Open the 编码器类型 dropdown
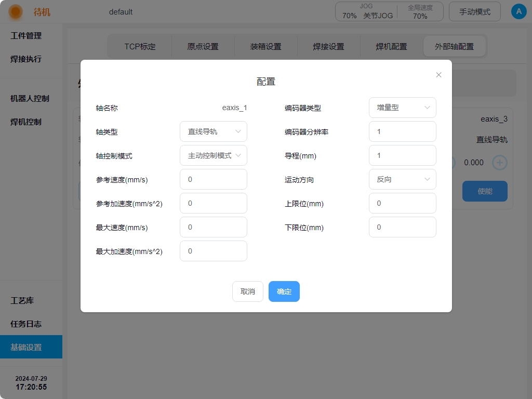532x399 pixels. pyautogui.click(x=403, y=108)
